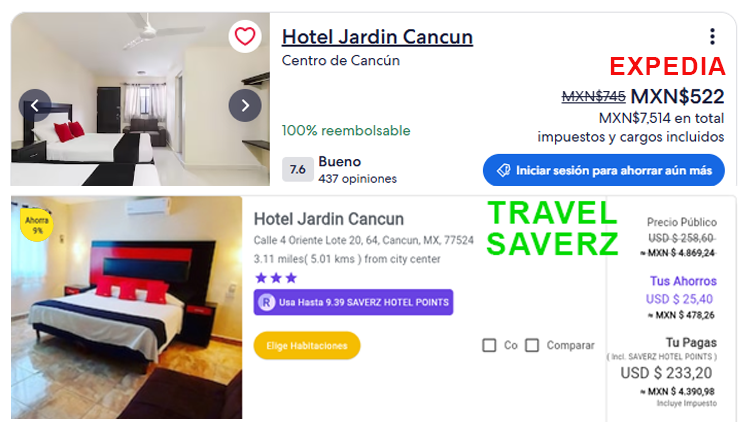Select the Travel Saverz Hotel Jardin Cancun title
The image size is (750, 422).
click(x=329, y=219)
